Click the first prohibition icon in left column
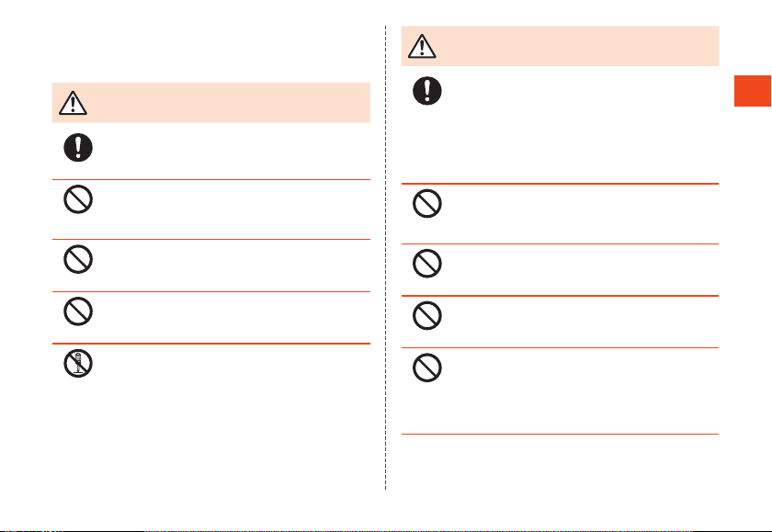The width and height of the screenshot is (772, 532). click(78, 199)
